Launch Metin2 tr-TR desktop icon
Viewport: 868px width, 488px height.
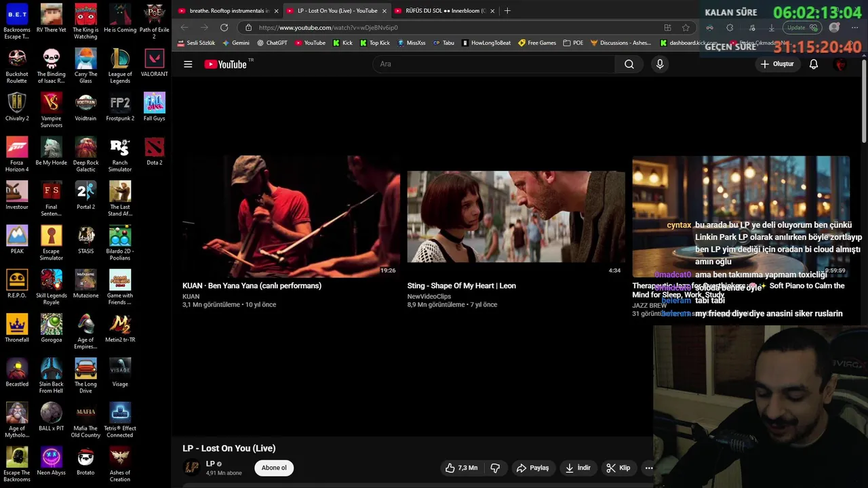click(x=120, y=328)
